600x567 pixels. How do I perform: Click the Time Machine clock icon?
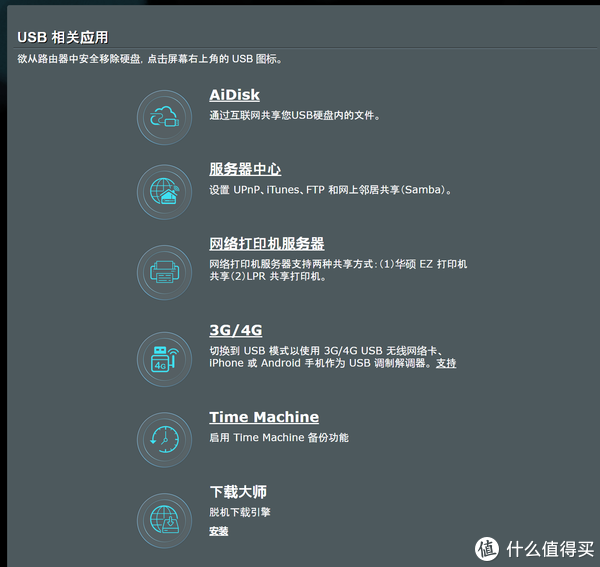point(165,440)
